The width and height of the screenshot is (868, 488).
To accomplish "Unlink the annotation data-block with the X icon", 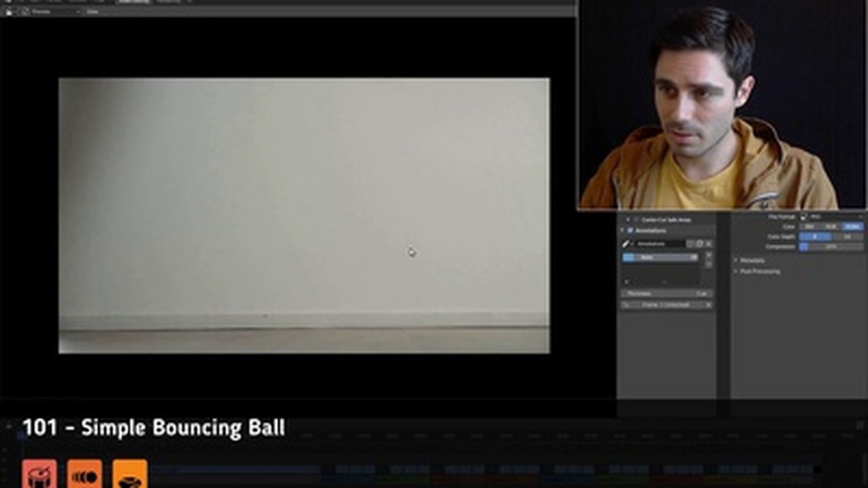I will [709, 244].
